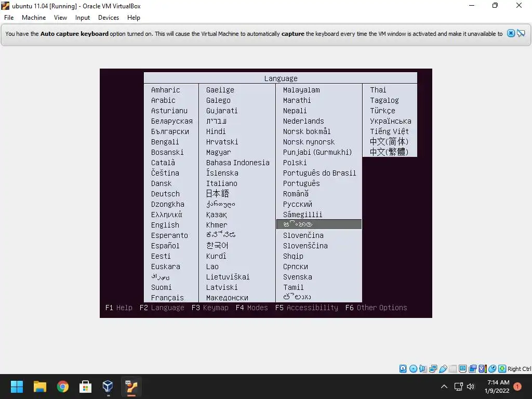Select Nederlands from the language list

[x=303, y=121]
